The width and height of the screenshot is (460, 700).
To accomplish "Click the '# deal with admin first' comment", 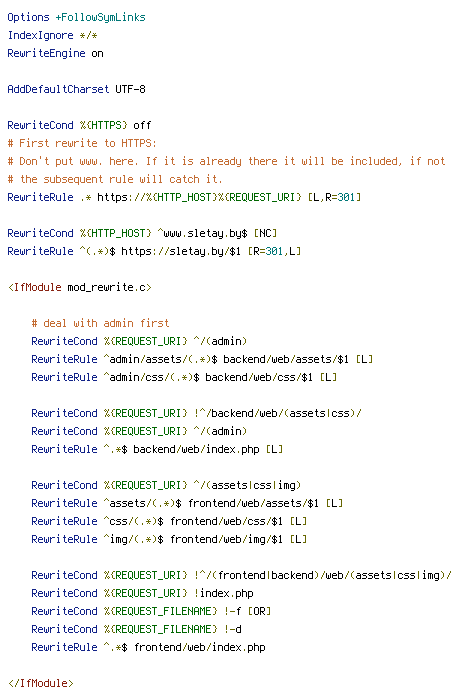I will [100, 323].
